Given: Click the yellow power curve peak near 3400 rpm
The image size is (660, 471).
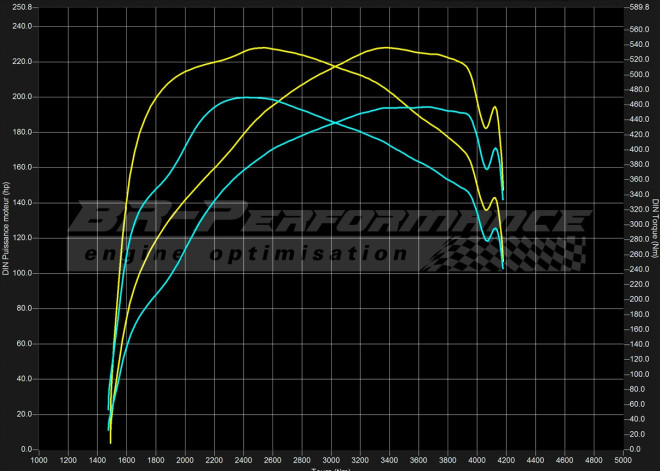Looking at the screenshot, I should 382,47.
